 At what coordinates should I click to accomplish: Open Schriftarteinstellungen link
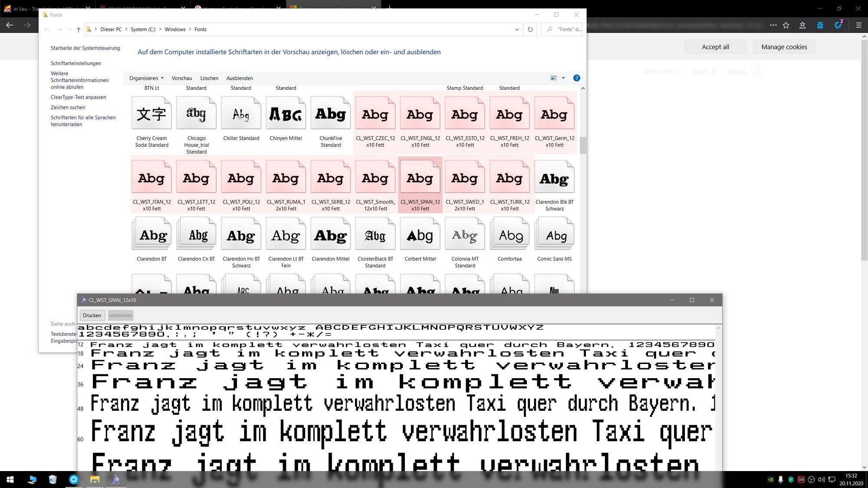[76, 63]
